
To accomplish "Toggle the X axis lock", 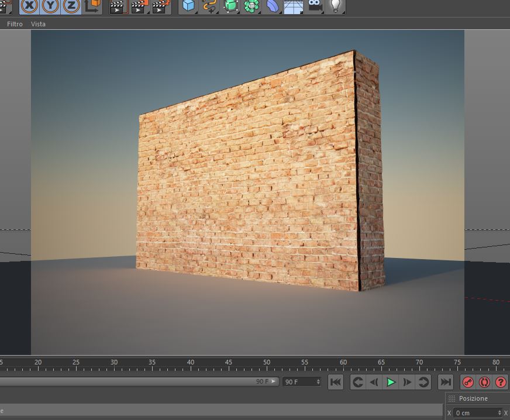I will [x=29, y=6].
